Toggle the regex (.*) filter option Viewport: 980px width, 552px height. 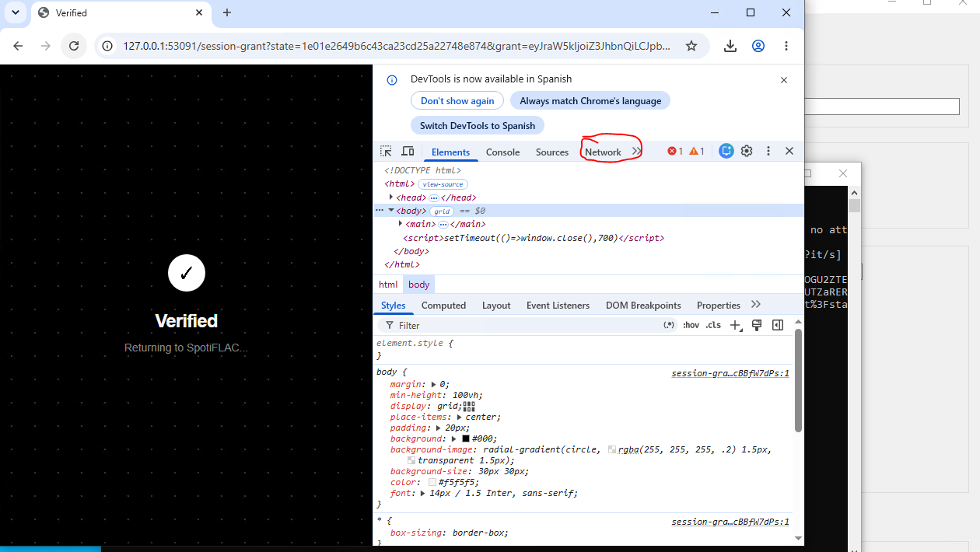668,325
